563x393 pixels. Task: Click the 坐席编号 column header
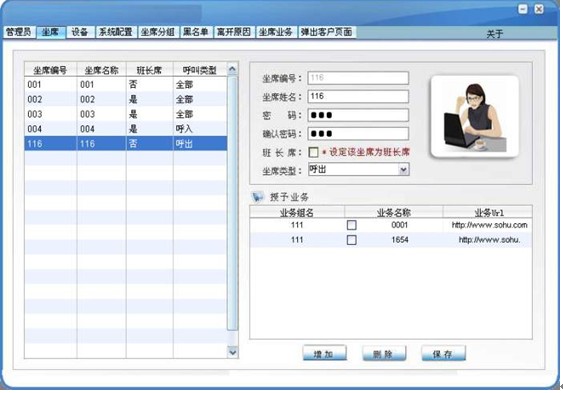point(50,70)
